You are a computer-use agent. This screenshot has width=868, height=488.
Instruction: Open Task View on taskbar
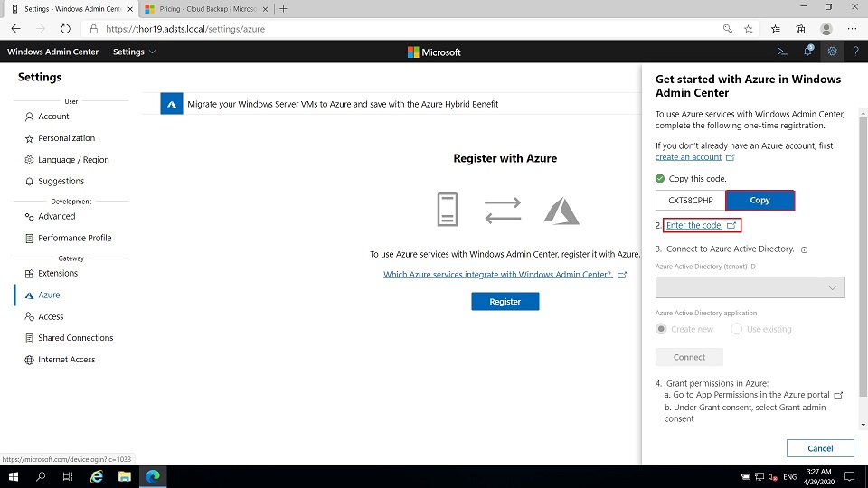(x=68, y=476)
